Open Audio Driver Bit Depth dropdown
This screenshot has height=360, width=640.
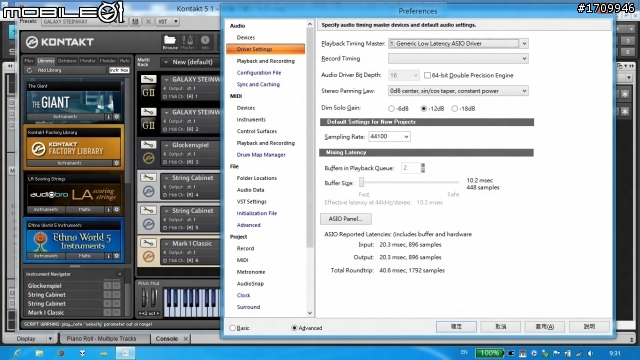pyautogui.click(x=415, y=75)
